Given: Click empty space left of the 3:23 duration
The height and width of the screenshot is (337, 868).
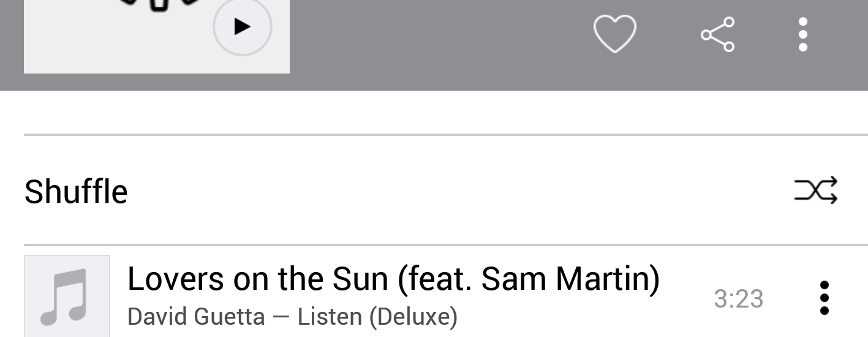Looking at the screenshot, I should click(686, 299).
